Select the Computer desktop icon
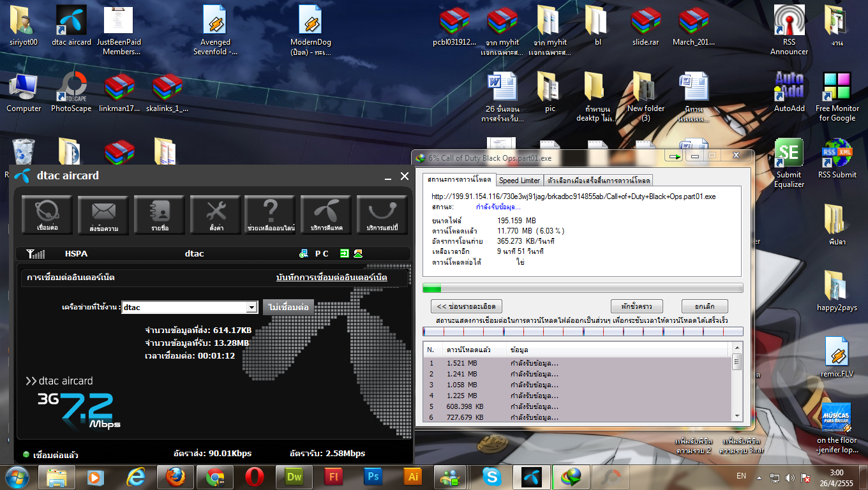 24,93
